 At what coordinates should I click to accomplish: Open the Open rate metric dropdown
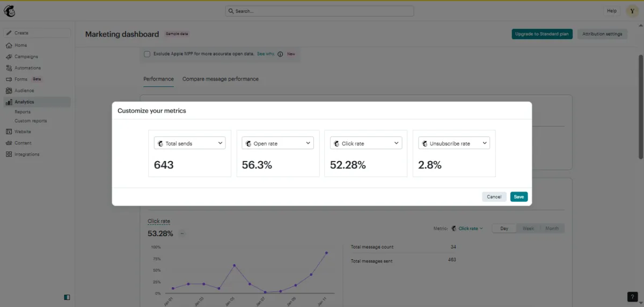[x=277, y=143]
